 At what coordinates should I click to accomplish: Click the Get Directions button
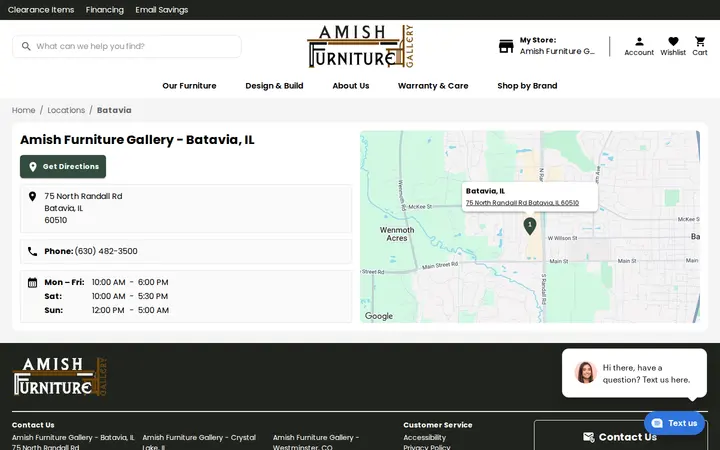coord(63,167)
